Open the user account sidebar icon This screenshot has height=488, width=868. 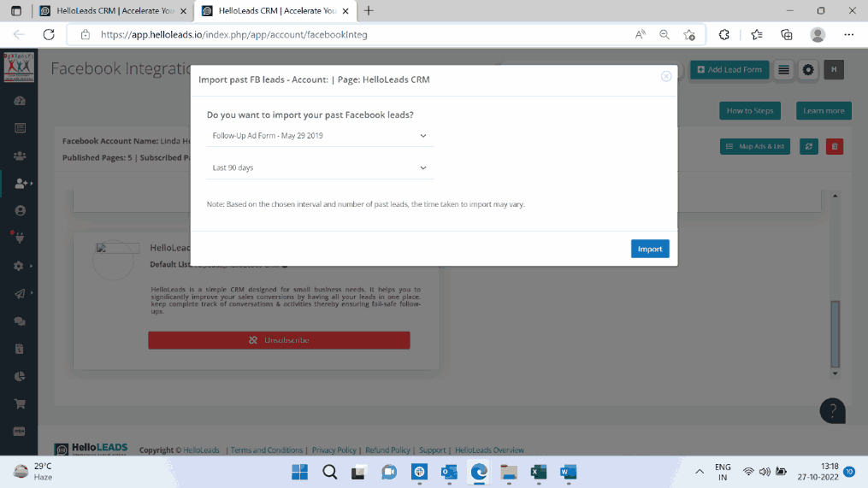pyautogui.click(x=20, y=211)
